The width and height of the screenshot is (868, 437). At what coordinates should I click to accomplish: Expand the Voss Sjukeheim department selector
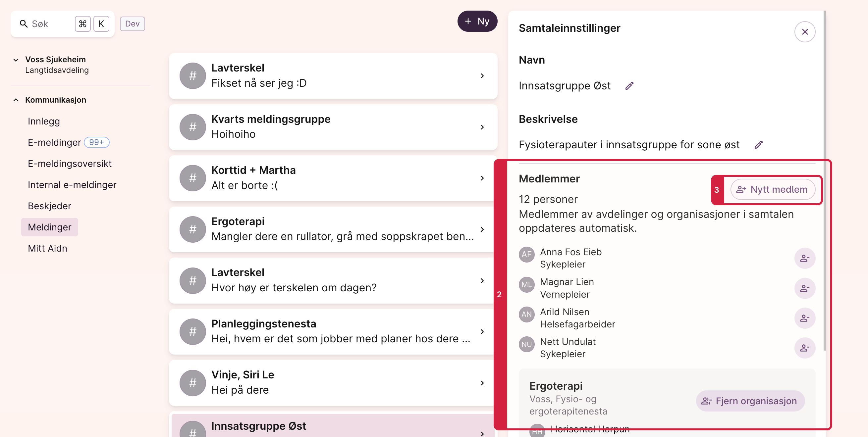click(16, 60)
